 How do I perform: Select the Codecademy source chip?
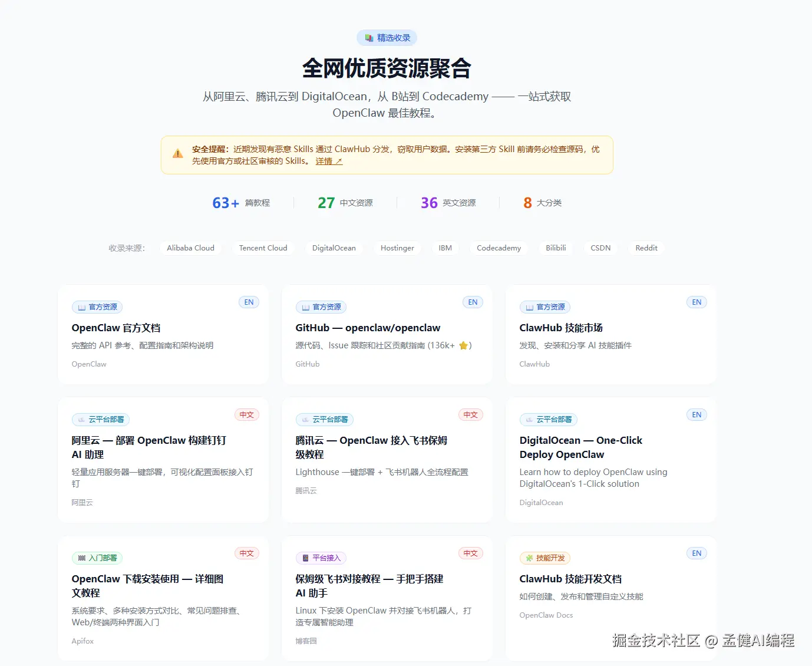[x=499, y=248]
